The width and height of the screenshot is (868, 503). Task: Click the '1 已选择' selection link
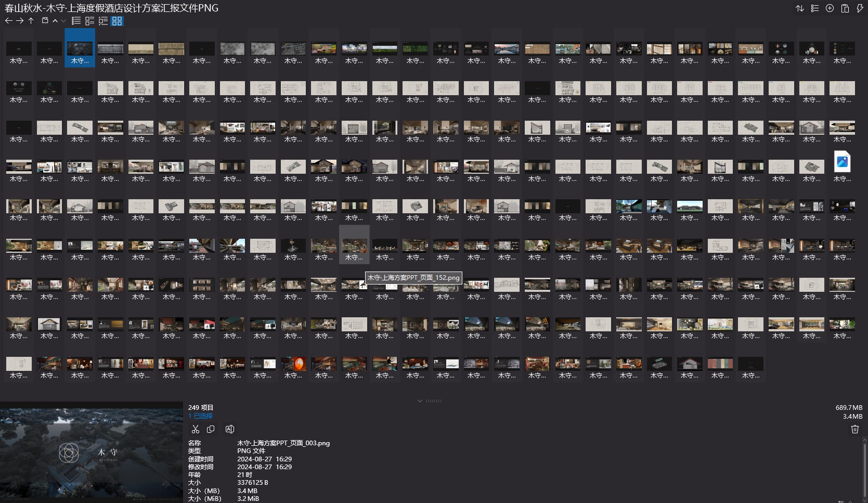(200, 416)
